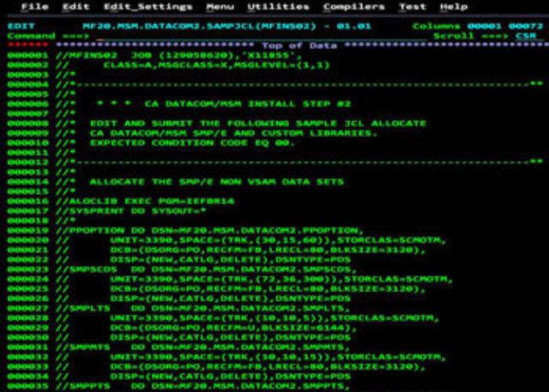Click the dataset name MF20.MSM.DATACOM2.SAMPJCL(MFINS02)
549x392 pixels.
coord(199,27)
